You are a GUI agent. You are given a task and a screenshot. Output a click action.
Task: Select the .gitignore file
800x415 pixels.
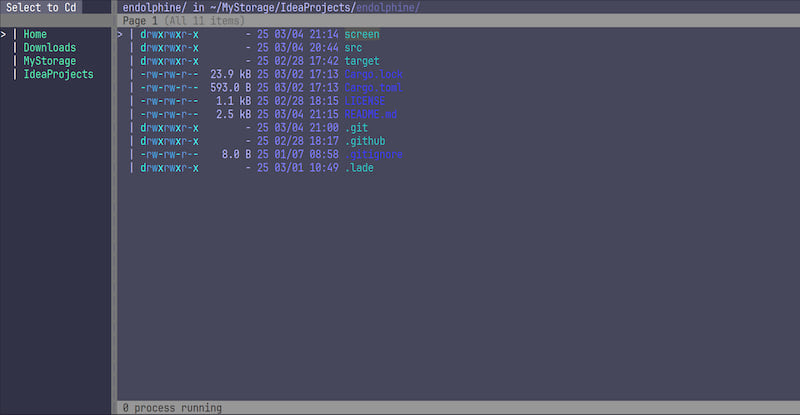point(374,154)
